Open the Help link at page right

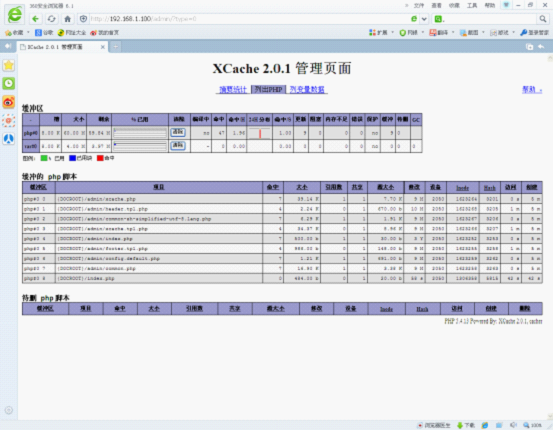tap(531, 90)
